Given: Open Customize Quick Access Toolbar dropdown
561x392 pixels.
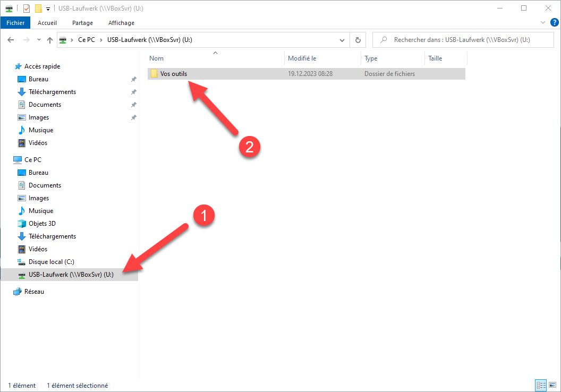Looking at the screenshot, I should pyautogui.click(x=48, y=8).
